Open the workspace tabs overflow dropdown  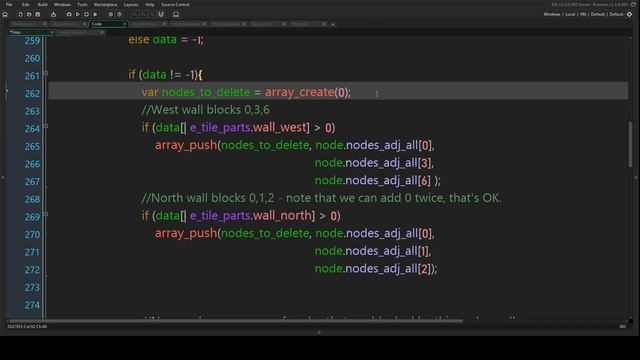333,24
